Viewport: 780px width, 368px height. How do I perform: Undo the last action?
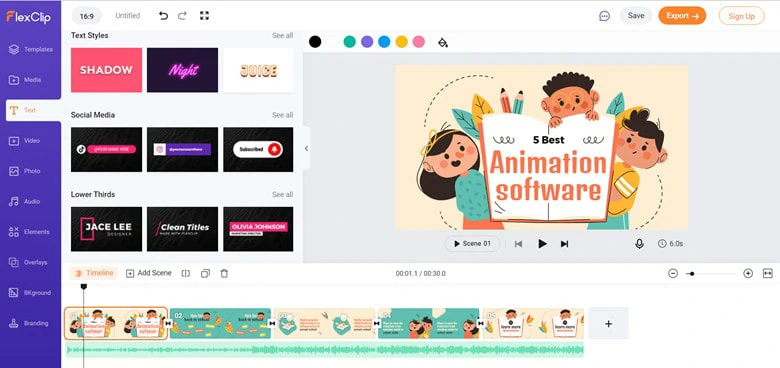tap(163, 16)
